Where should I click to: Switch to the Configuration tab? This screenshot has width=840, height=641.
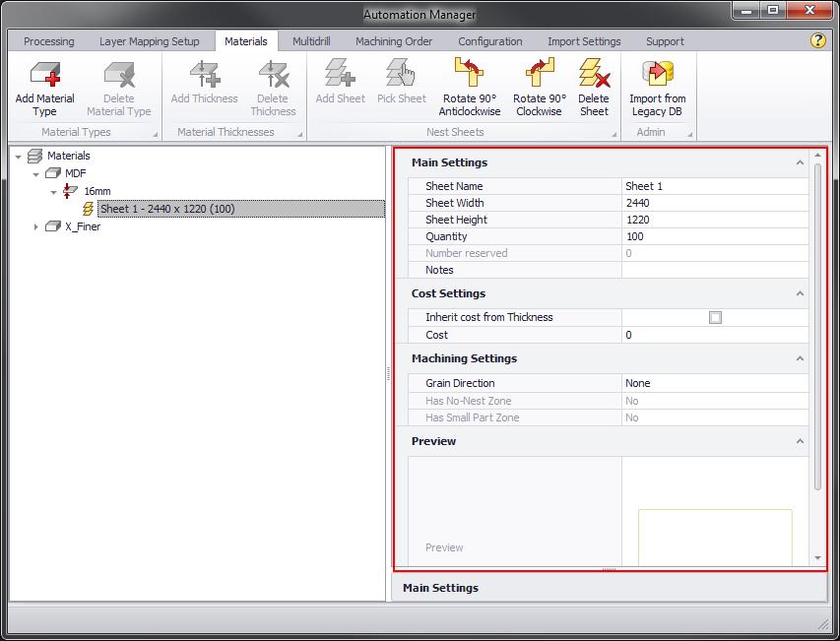click(x=489, y=41)
